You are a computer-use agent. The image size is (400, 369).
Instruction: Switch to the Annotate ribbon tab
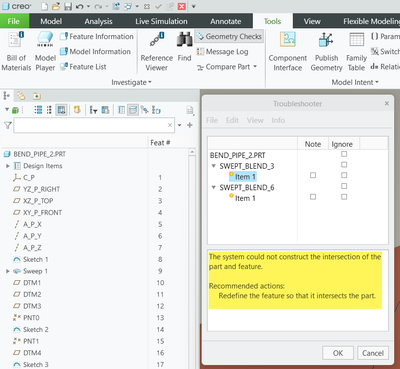pos(225,21)
